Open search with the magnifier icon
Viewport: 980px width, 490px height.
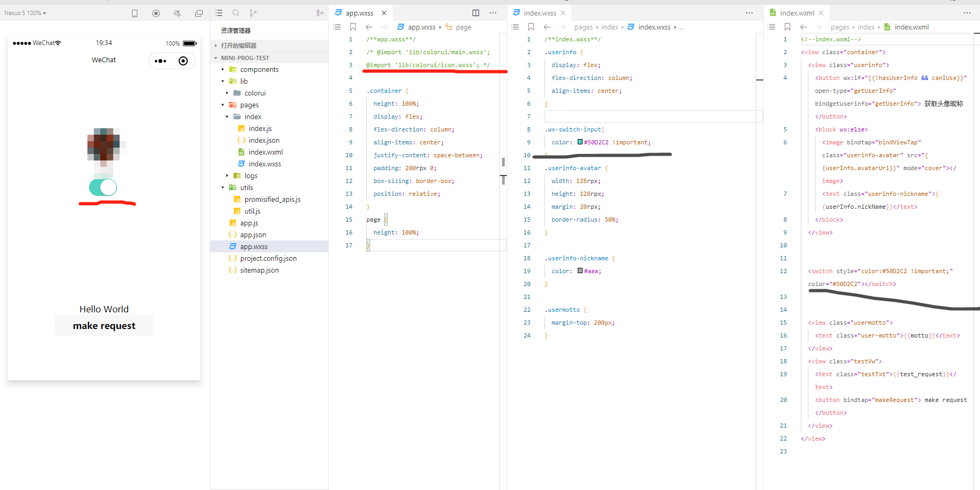[x=236, y=13]
